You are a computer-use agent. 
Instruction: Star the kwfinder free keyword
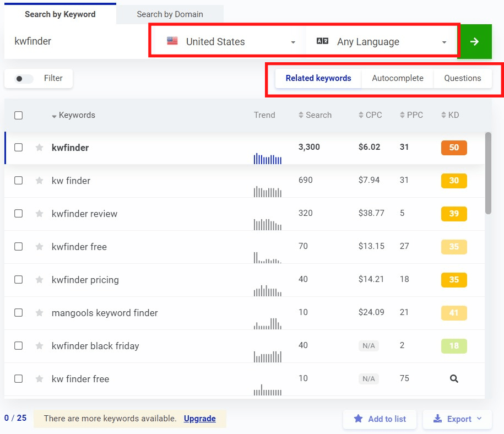[x=39, y=247]
